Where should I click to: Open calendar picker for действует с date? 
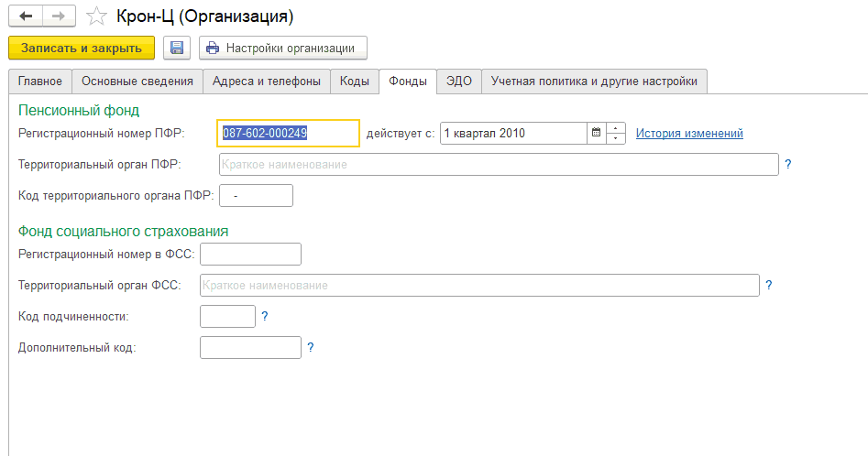[x=596, y=133]
